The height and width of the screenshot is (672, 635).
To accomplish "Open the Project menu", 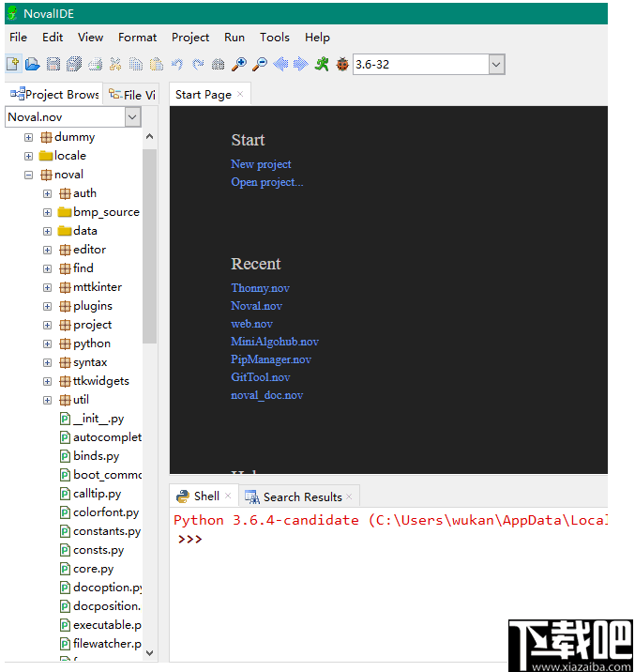I will click(x=190, y=38).
